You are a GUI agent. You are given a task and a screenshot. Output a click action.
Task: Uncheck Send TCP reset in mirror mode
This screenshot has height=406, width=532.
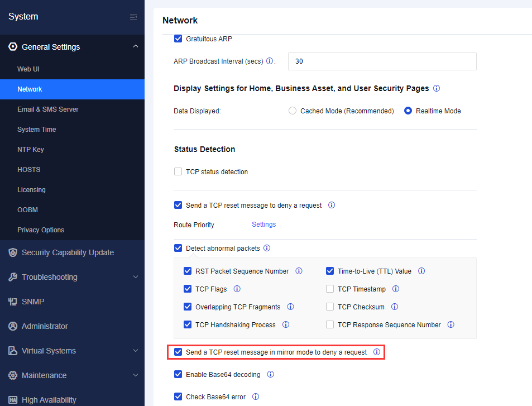[x=178, y=352]
